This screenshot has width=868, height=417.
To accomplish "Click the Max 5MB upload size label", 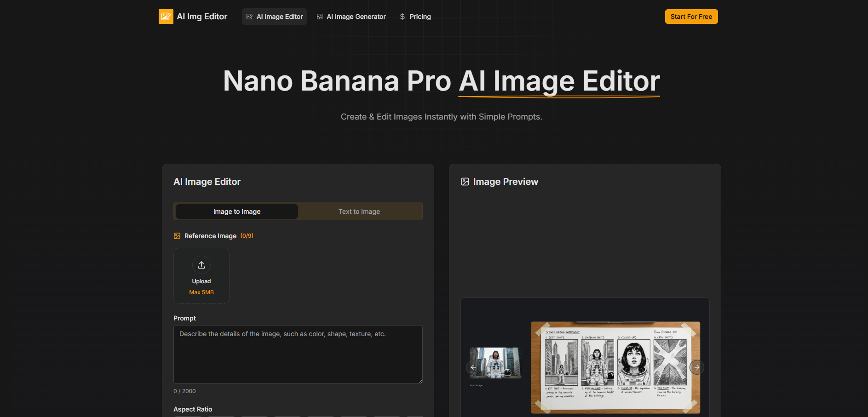I will (x=201, y=292).
